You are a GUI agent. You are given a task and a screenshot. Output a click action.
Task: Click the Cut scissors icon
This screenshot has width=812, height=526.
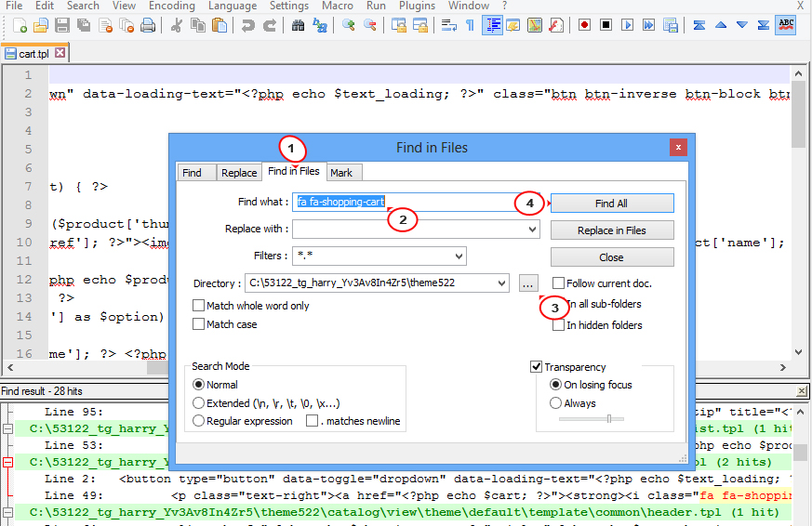pyautogui.click(x=176, y=25)
